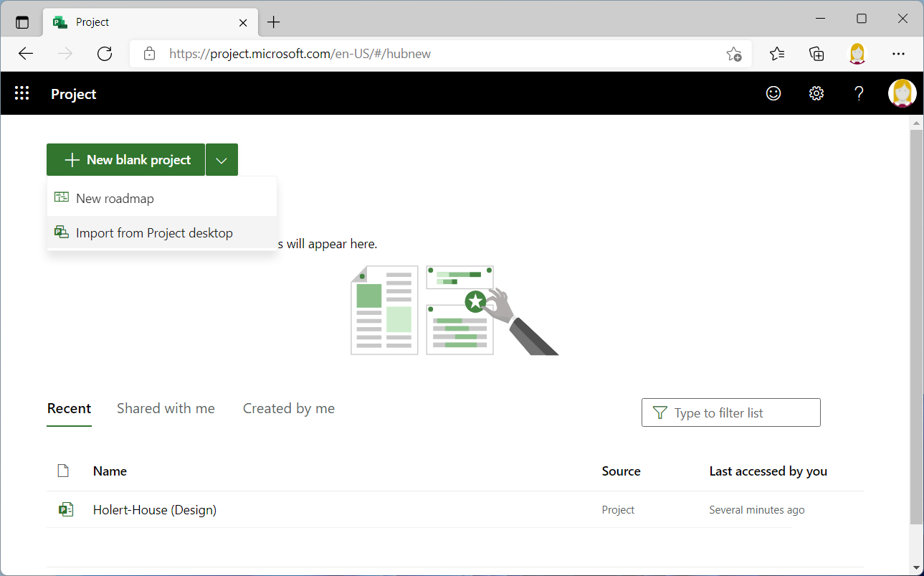This screenshot has width=924, height=576.
Task: Add page to favorites star icon
Action: (x=734, y=54)
